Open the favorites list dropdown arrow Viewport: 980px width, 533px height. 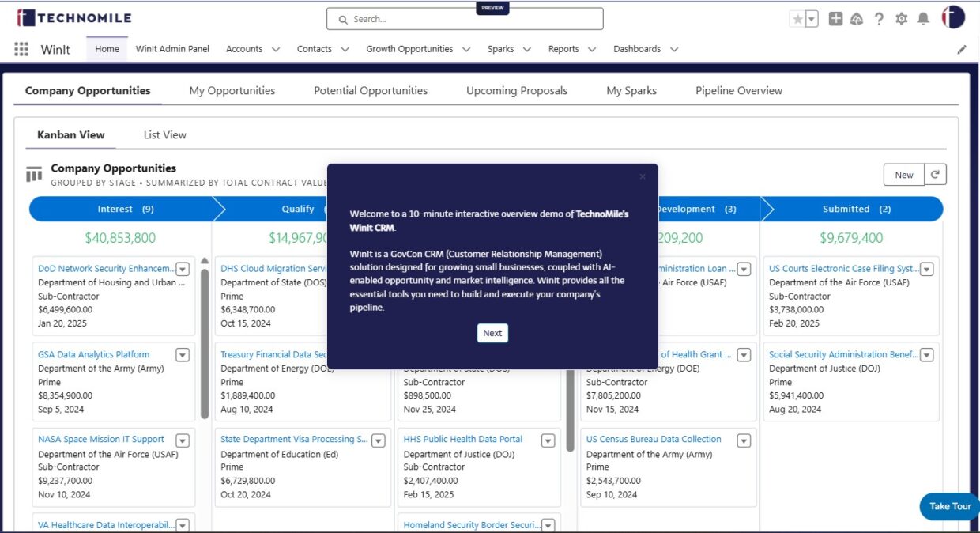[812, 19]
